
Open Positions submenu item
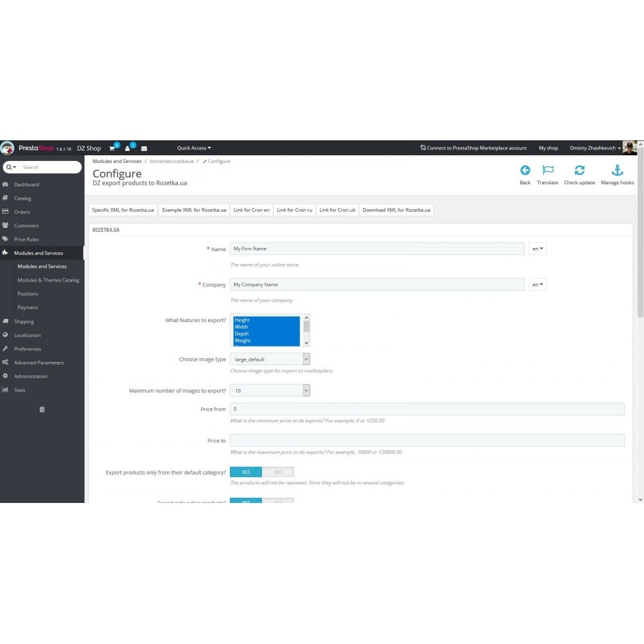28,294
